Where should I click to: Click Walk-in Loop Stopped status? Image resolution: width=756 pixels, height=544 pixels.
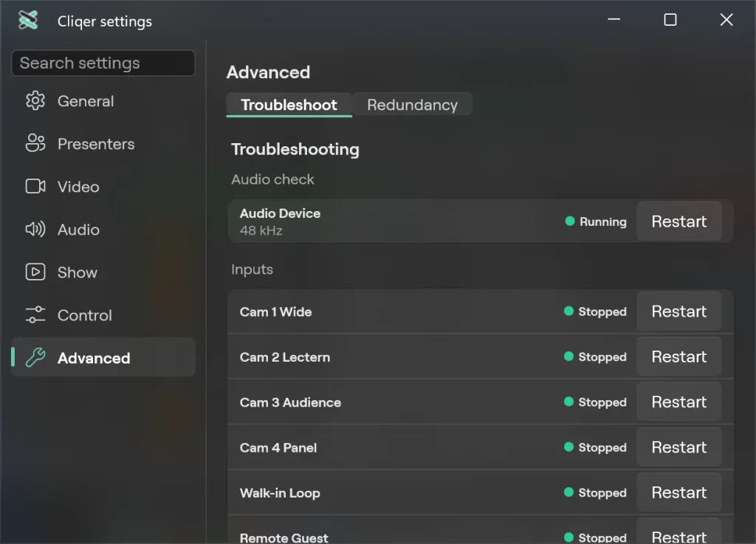tap(595, 493)
